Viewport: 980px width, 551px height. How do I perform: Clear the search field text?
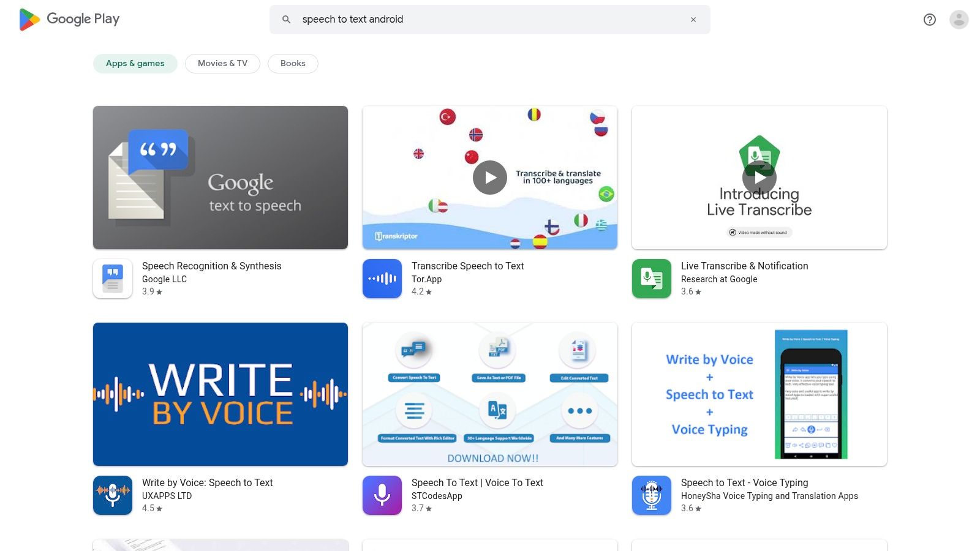click(693, 20)
